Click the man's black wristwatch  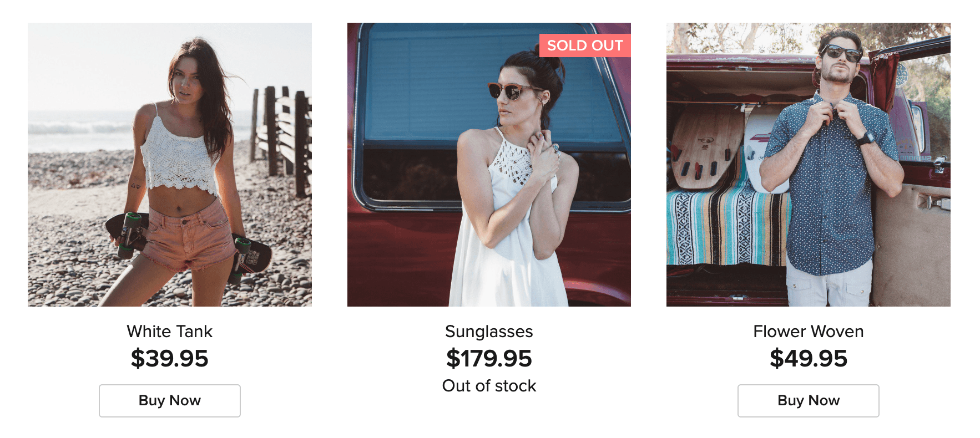click(x=865, y=137)
